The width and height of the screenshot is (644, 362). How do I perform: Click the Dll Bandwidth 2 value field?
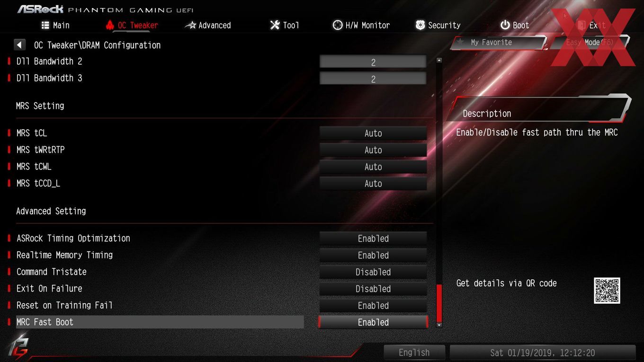pos(373,62)
